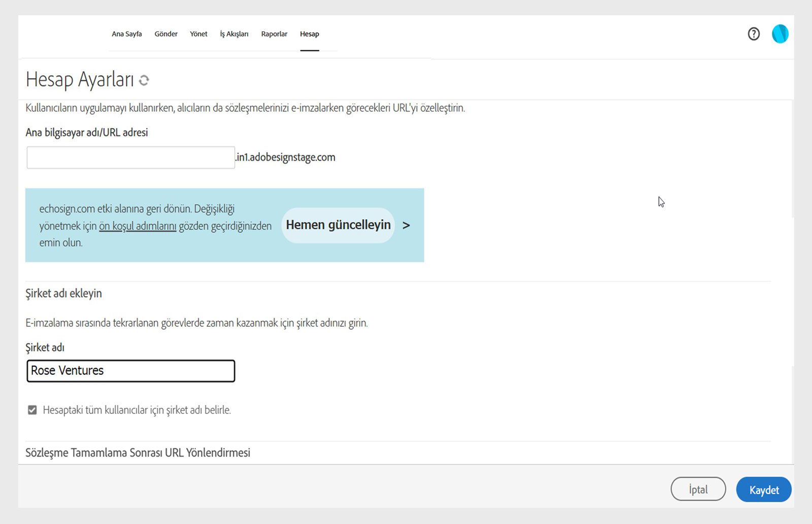Expand the chevron next to Hemen güncelleyin

406,225
